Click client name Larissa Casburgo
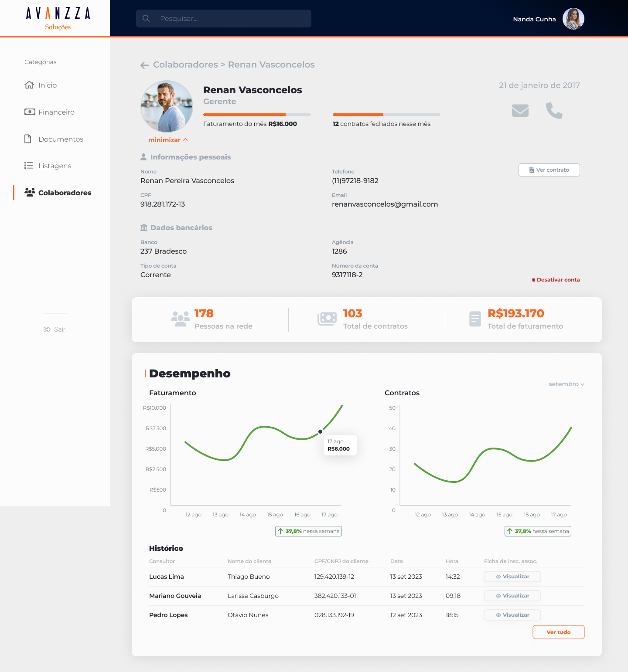The height and width of the screenshot is (672, 628). (x=253, y=596)
